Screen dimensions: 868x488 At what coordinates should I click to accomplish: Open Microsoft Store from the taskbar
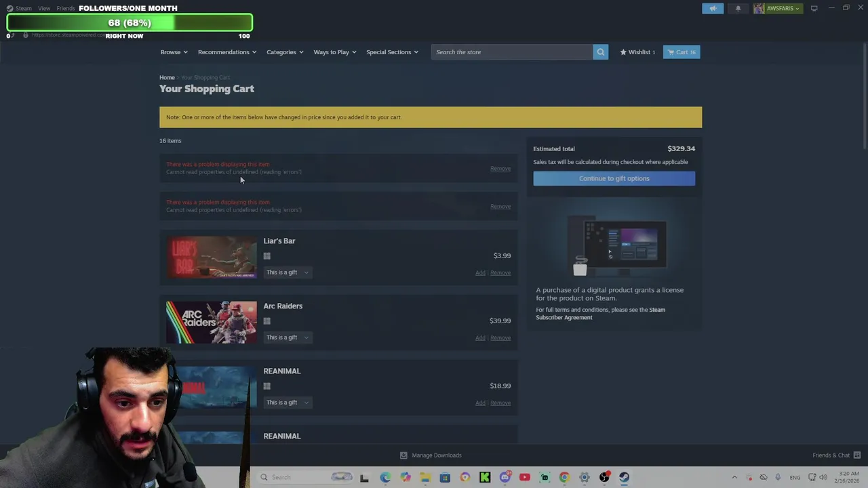click(445, 477)
